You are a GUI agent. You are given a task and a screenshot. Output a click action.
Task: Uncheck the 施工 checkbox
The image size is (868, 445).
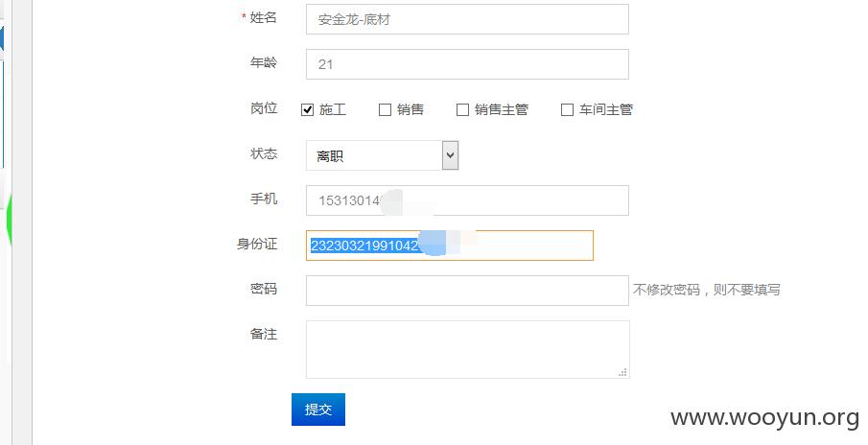pyautogui.click(x=307, y=109)
